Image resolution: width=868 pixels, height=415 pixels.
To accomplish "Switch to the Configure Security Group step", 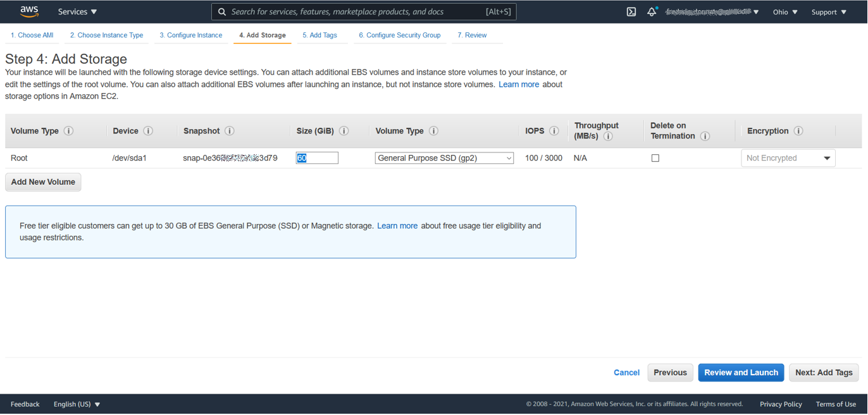I will [399, 35].
